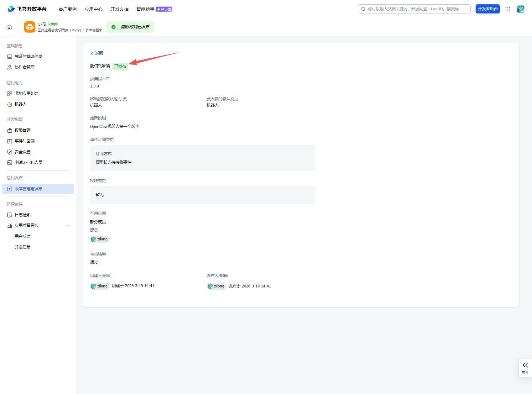Click the 开发者后台 button
Viewport: 532px width, 394px height.
click(488, 9)
